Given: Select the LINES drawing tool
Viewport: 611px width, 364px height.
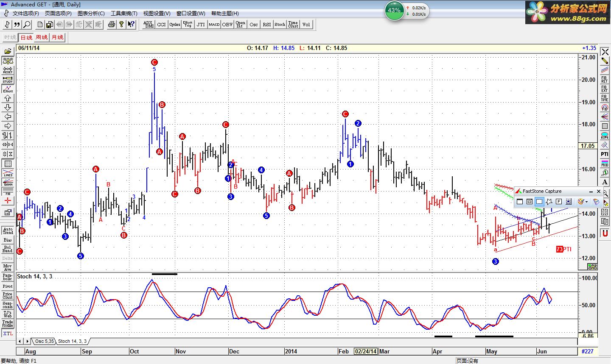Looking at the screenshot, I should (8, 173).
